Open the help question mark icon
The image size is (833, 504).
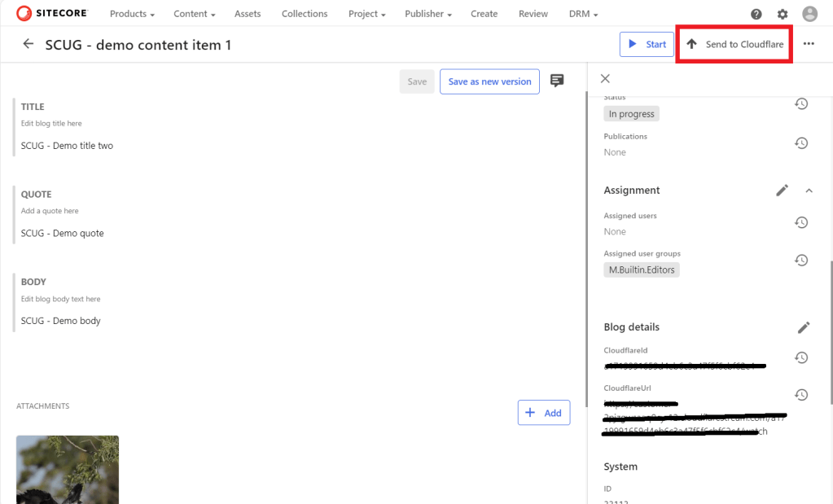756,14
